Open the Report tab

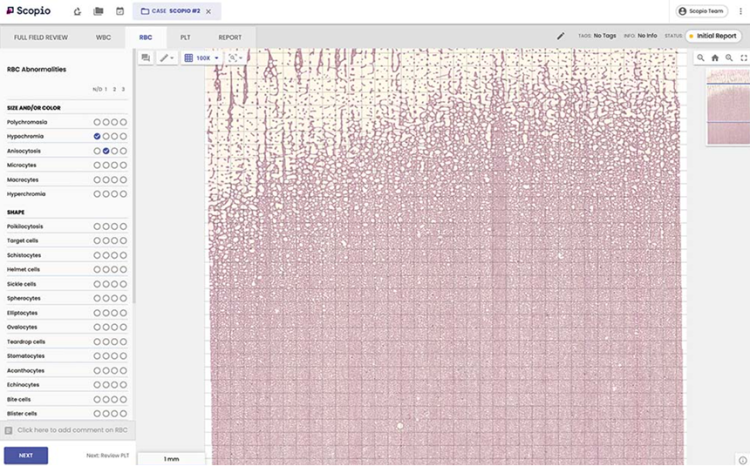(x=230, y=37)
